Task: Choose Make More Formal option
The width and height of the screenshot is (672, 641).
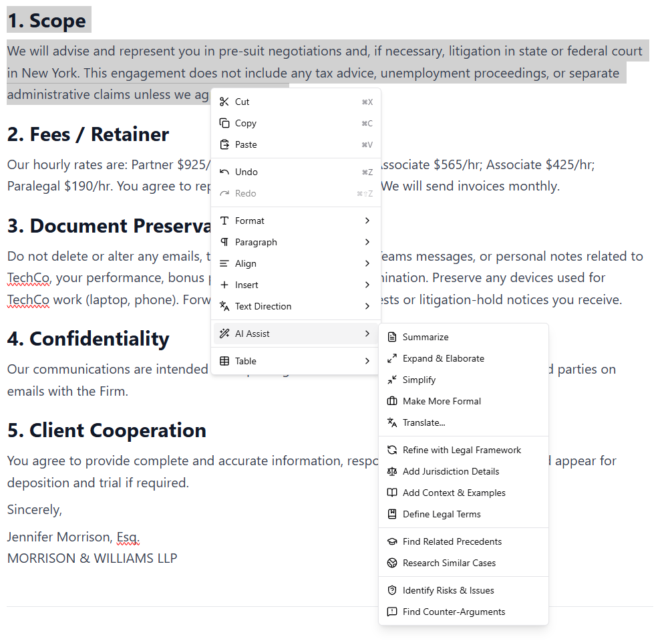Action: coord(441,401)
